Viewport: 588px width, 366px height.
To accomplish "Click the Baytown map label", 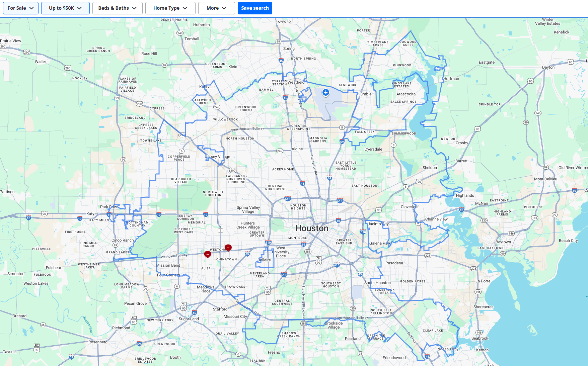I will tap(503, 242).
